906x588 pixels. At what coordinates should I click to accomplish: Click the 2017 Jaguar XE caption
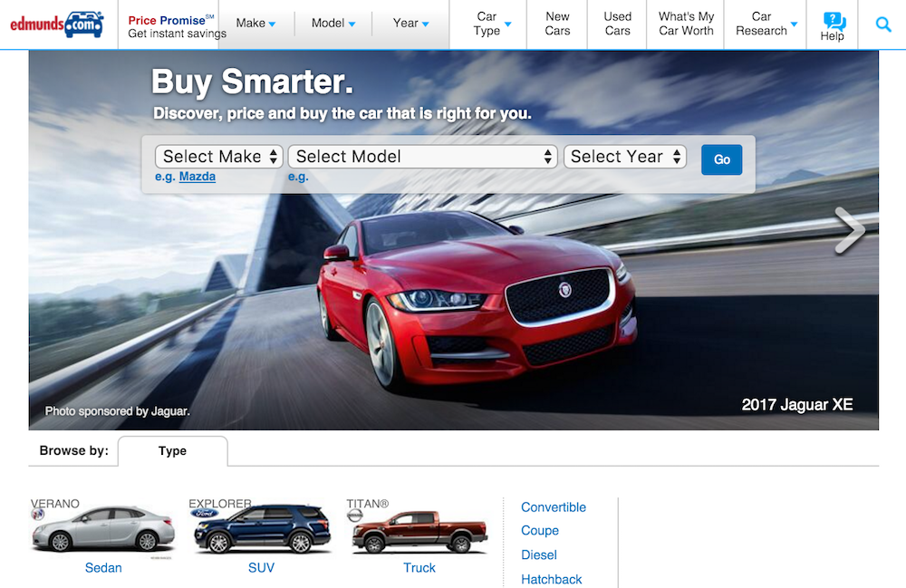(x=797, y=404)
